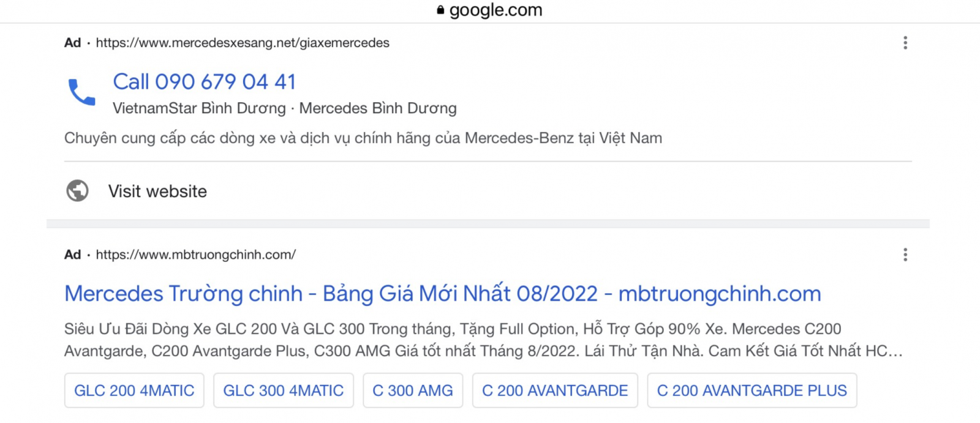
Task: Click the description starting 'Siêu Ưu Đãi Dòng Xe'
Action: (484, 340)
